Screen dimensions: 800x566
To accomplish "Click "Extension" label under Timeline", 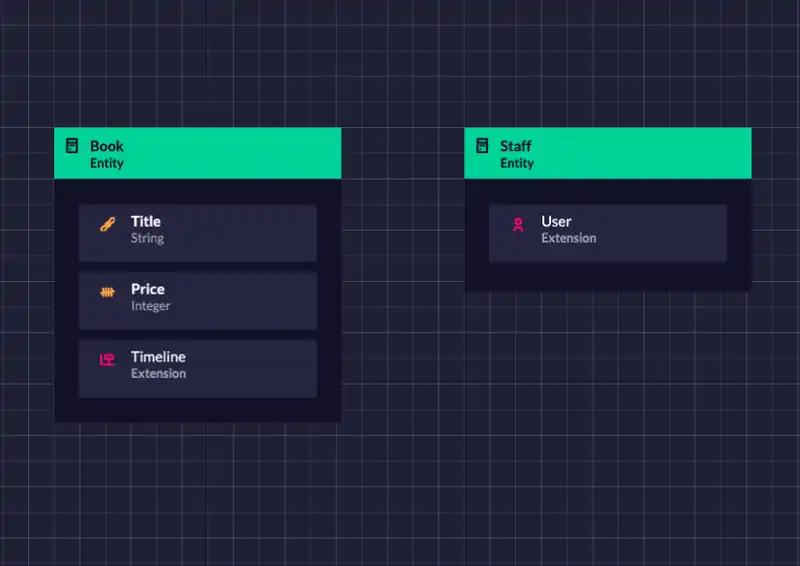I will 158,374.
